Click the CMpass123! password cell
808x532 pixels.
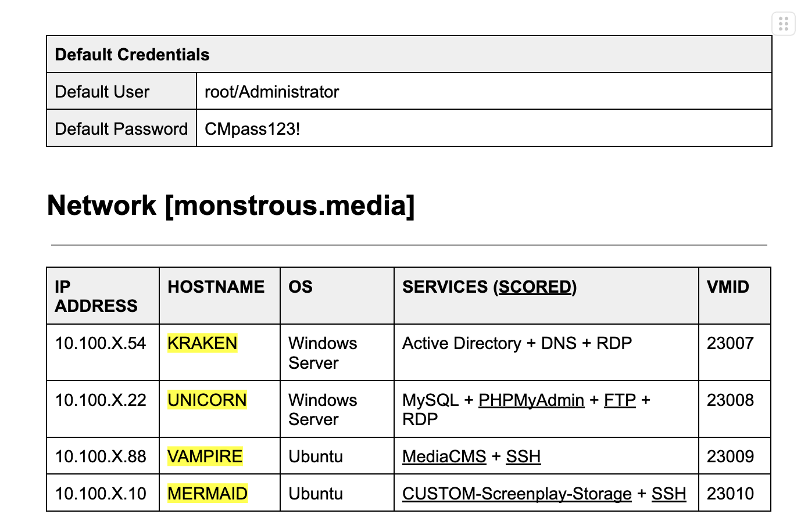[484, 128]
